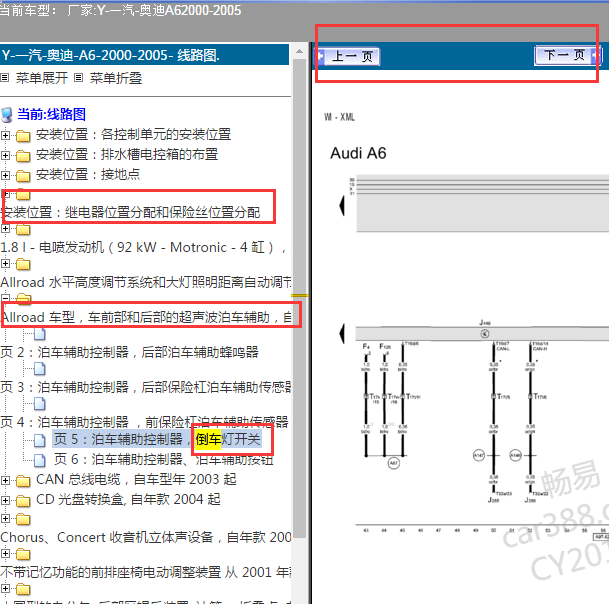Click page icon above 页 3 entry
The image size is (609, 604).
(40, 369)
